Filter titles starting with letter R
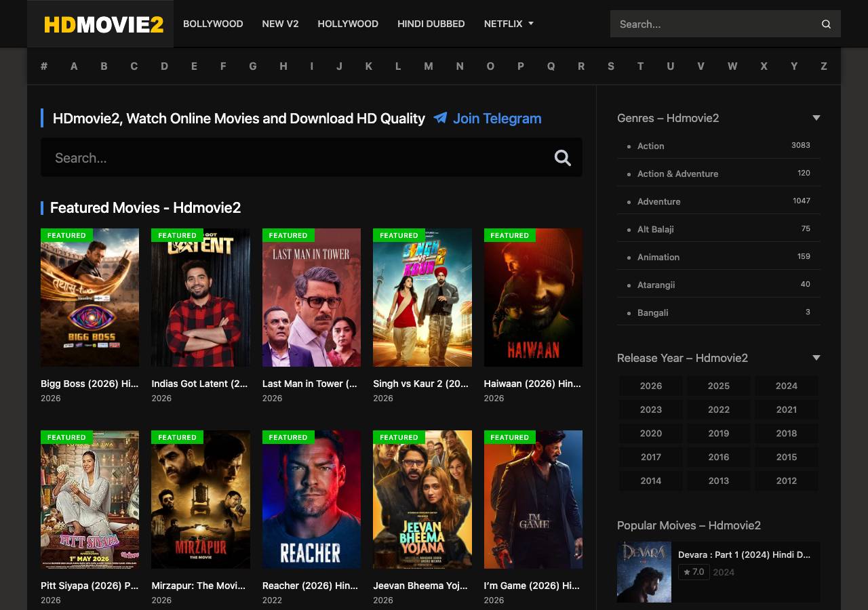 [x=581, y=66]
